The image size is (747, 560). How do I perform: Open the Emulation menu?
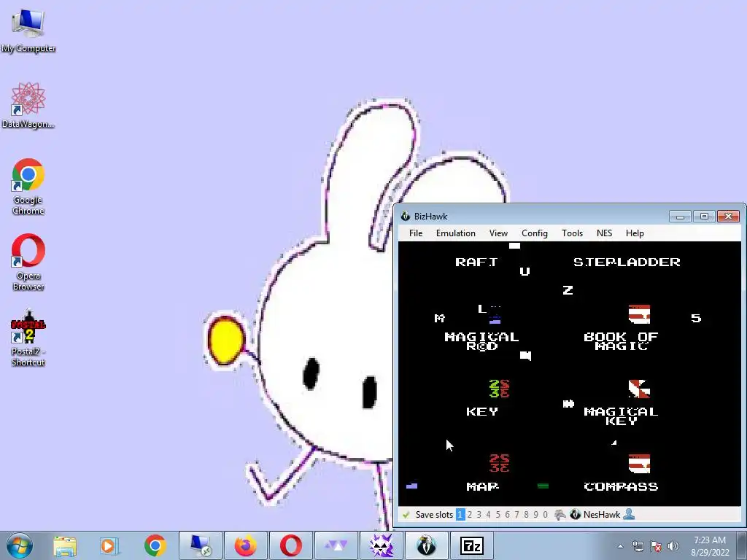coord(455,233)
